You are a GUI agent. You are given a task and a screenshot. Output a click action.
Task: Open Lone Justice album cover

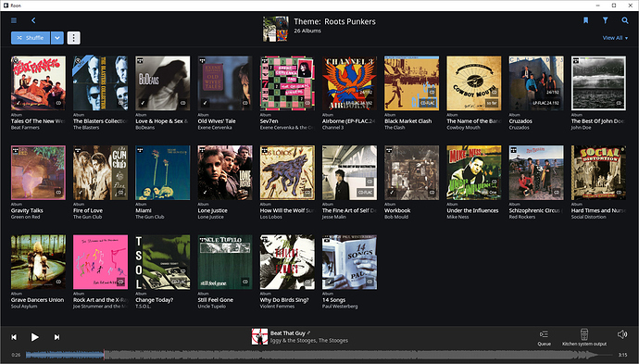click(x=225, y=172)
